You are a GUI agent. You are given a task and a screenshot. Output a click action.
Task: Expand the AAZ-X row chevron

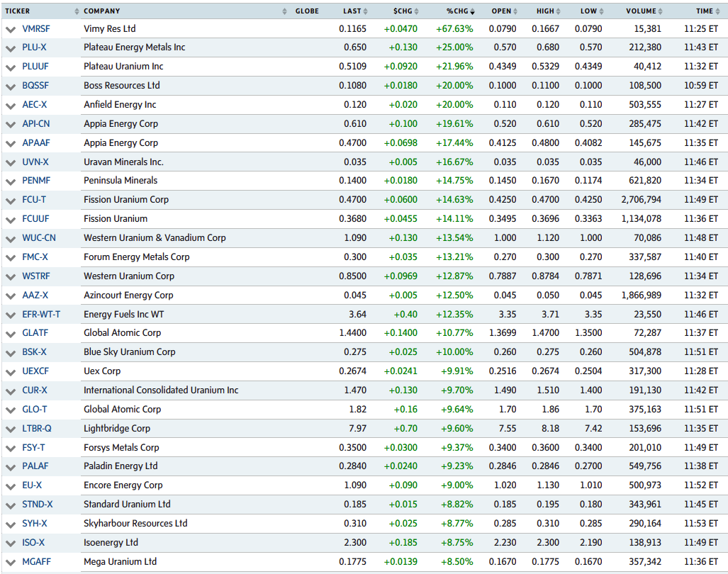pos(10,296)
